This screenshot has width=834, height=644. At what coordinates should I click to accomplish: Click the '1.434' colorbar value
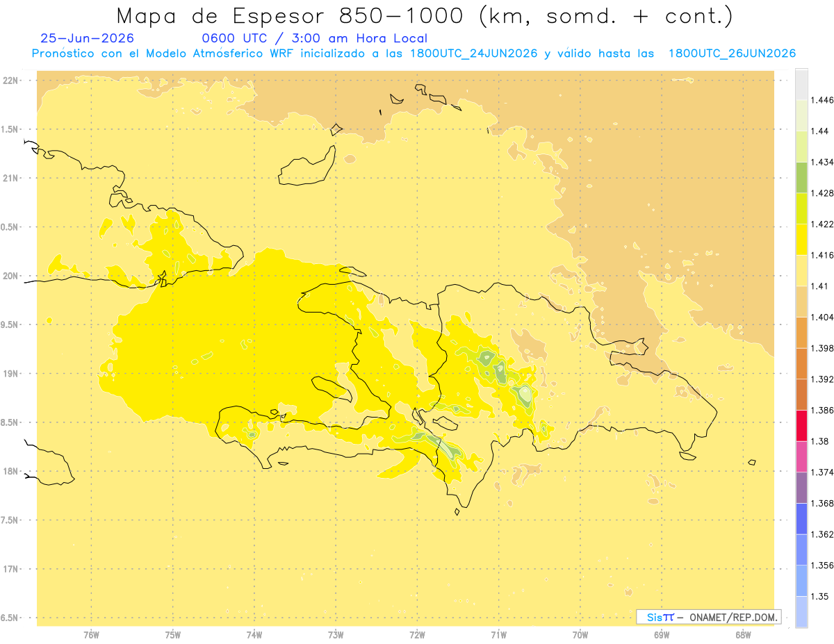(821, 162)
